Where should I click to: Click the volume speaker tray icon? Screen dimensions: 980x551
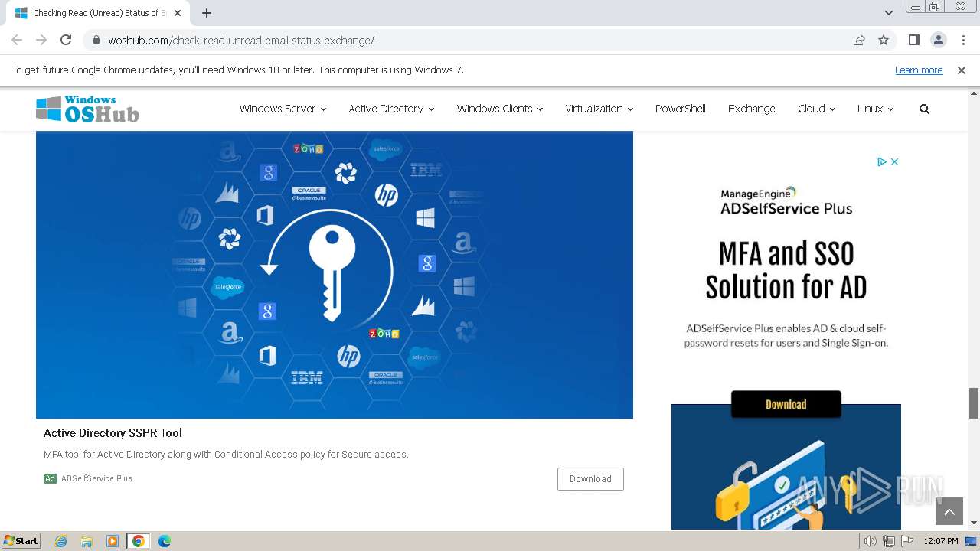pyautogui.click(x=871, y=541)
